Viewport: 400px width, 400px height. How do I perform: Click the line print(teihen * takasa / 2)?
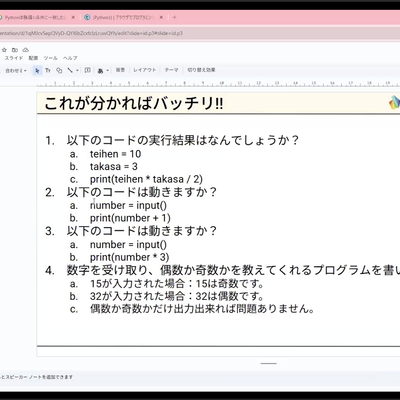146,179
